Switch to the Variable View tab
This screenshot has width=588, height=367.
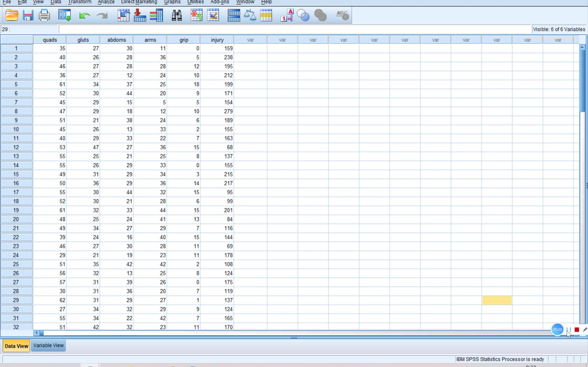pos(48,345)
